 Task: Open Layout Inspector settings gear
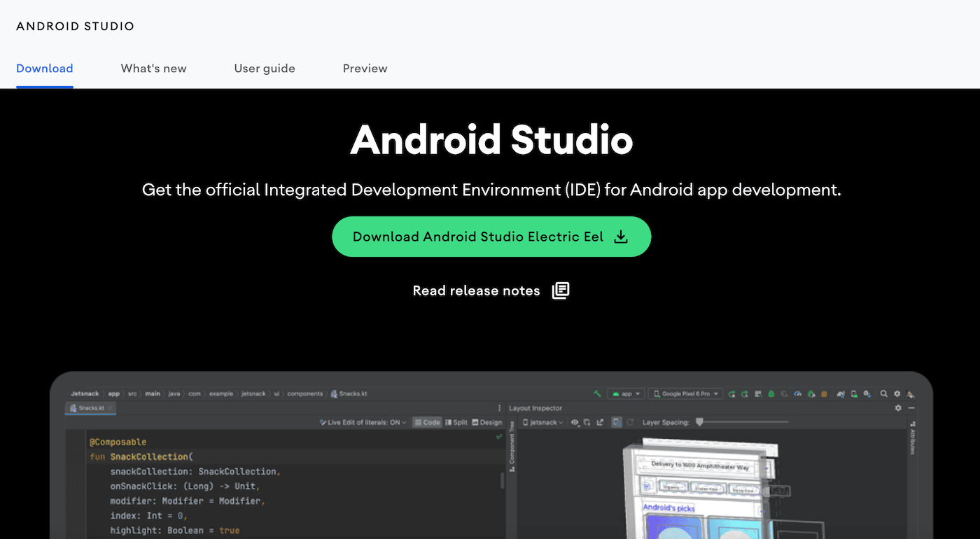click(898, 408)
